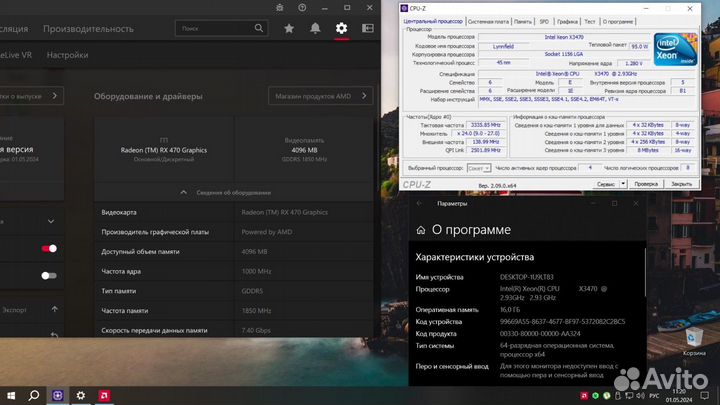Open the Сервис dropdown arrow in CPU-Z

pyautogui.click(x=624, y=184)
